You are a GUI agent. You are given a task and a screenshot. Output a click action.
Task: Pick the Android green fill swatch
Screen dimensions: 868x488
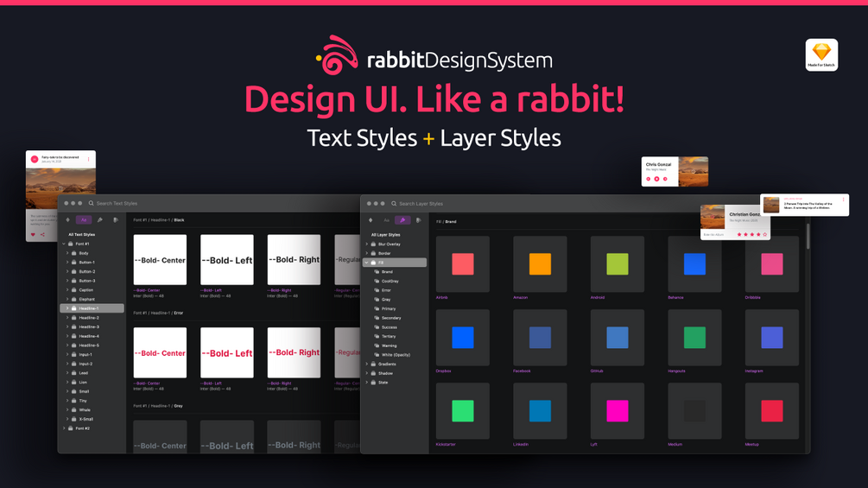click(618, 264)
